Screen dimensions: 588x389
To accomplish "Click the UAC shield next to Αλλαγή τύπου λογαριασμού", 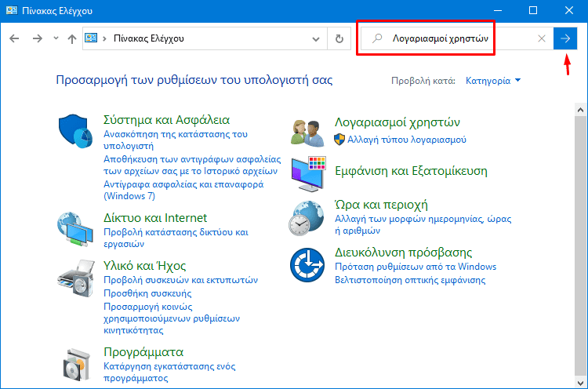I will 339,140.
